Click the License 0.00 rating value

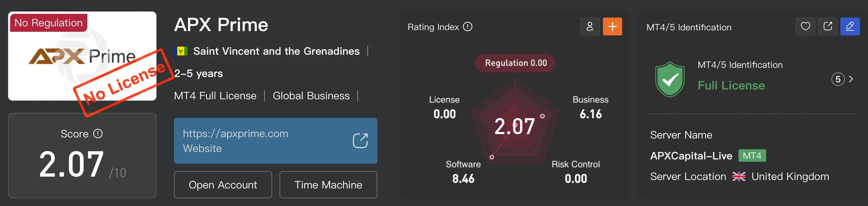coord(444,114)
